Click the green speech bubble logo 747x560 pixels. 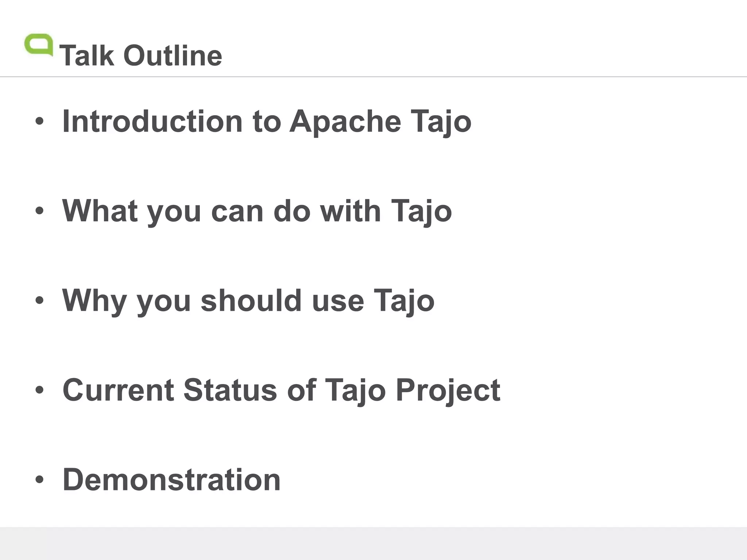tap(38, 45)
